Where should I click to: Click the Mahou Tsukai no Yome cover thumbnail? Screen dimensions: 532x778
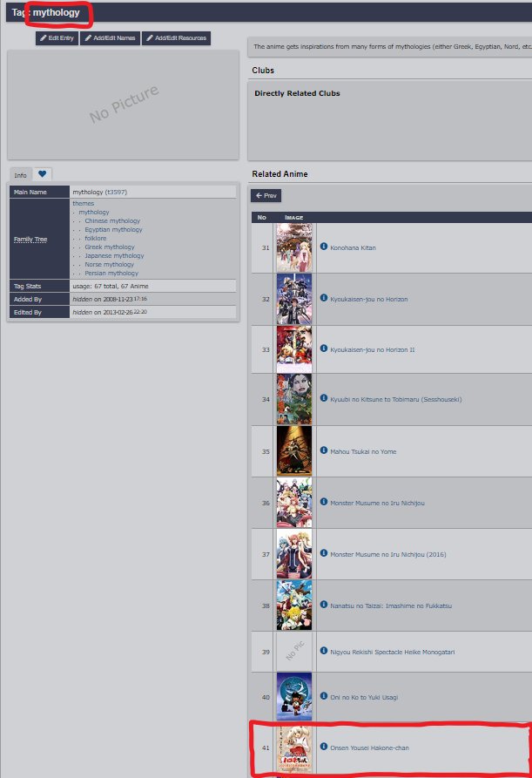[294, 451]
